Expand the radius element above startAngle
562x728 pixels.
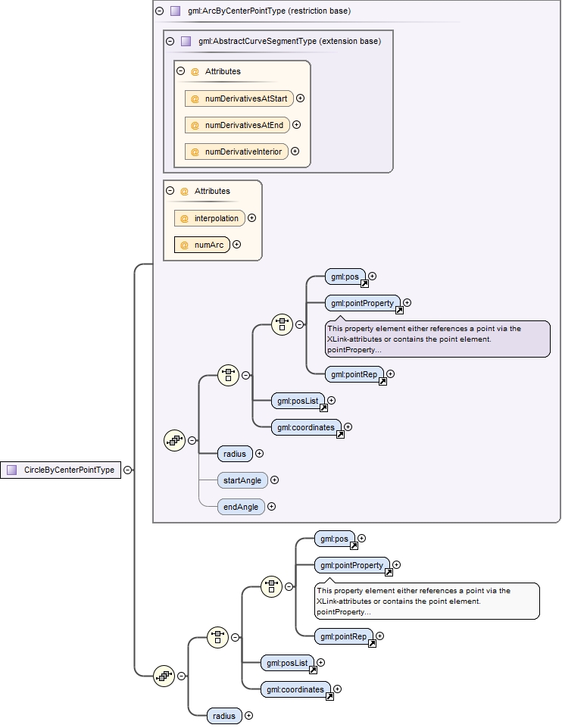(260, 454)
